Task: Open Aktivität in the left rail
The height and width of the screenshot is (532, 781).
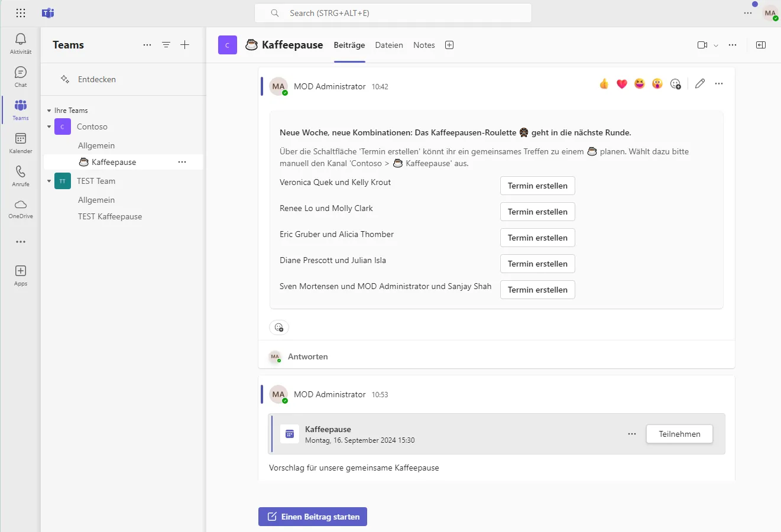Action: click(21, 44)
